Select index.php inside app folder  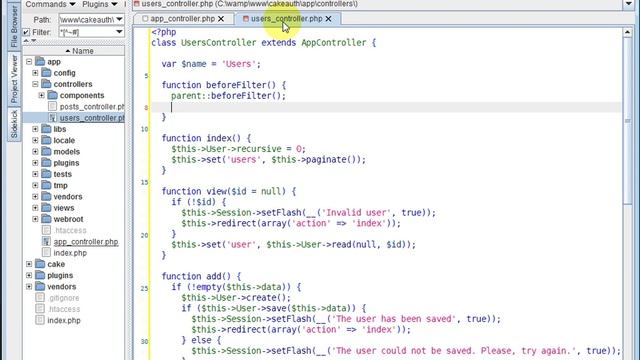click(70, 253)
